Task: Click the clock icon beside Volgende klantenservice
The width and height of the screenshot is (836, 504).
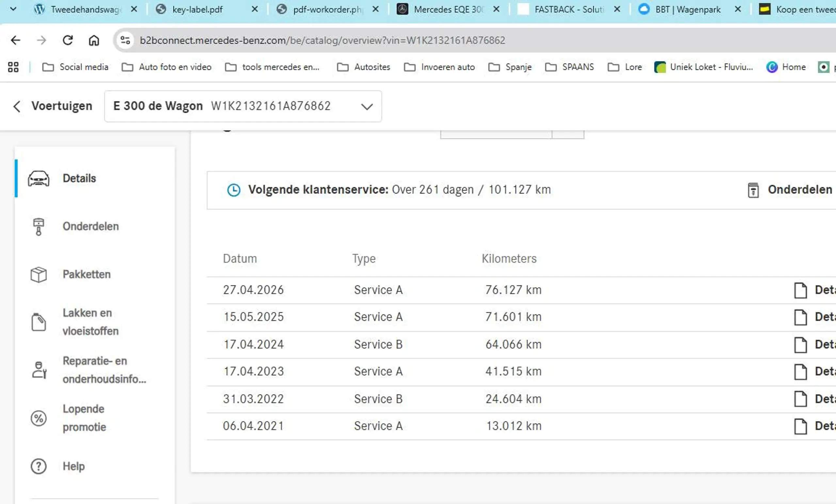Action: coord(234,190)
